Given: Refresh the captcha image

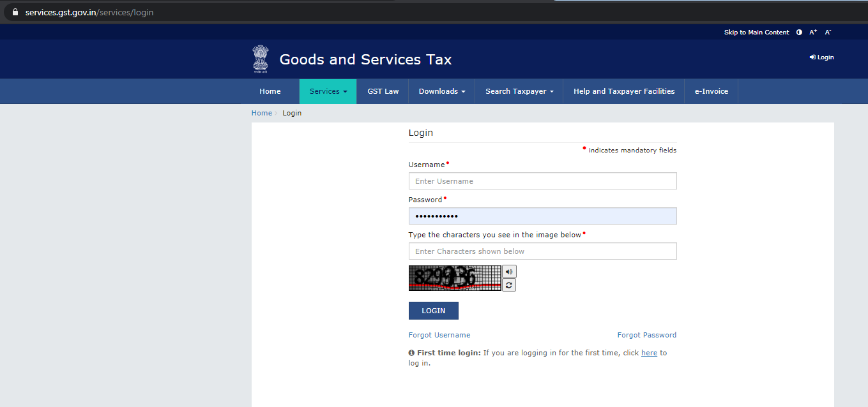Looking at the screenshot, I should 509,285.
